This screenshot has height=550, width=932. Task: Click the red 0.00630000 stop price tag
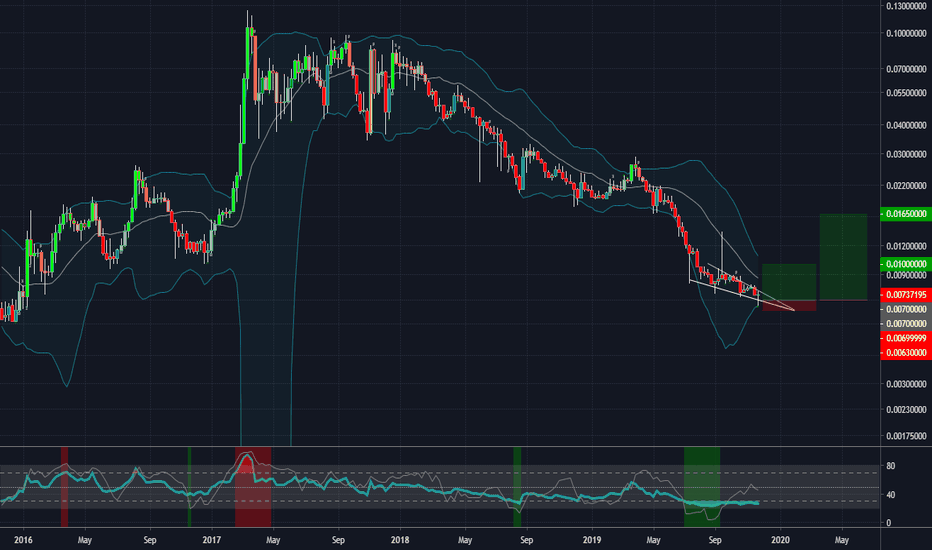click(x=906, y=353)
